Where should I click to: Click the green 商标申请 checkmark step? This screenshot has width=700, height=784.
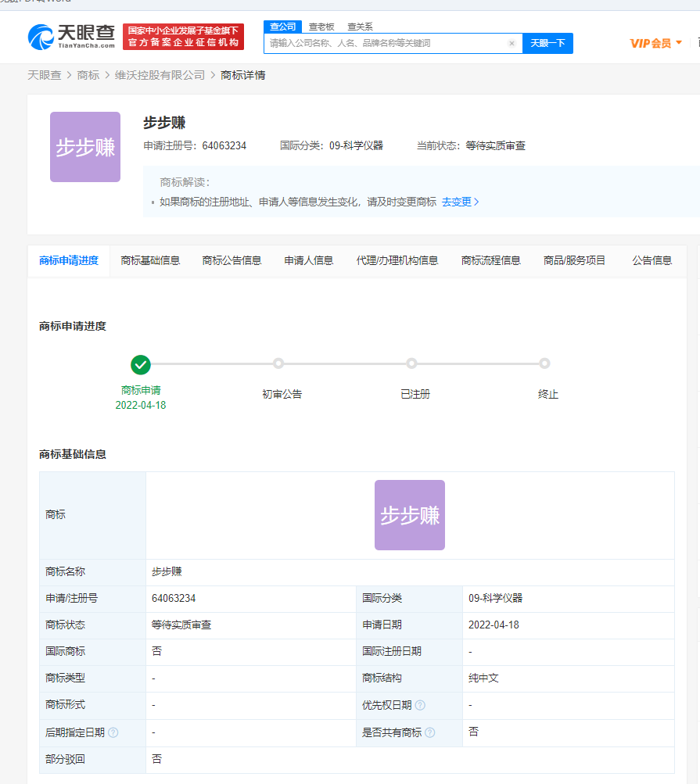[141, 364]
